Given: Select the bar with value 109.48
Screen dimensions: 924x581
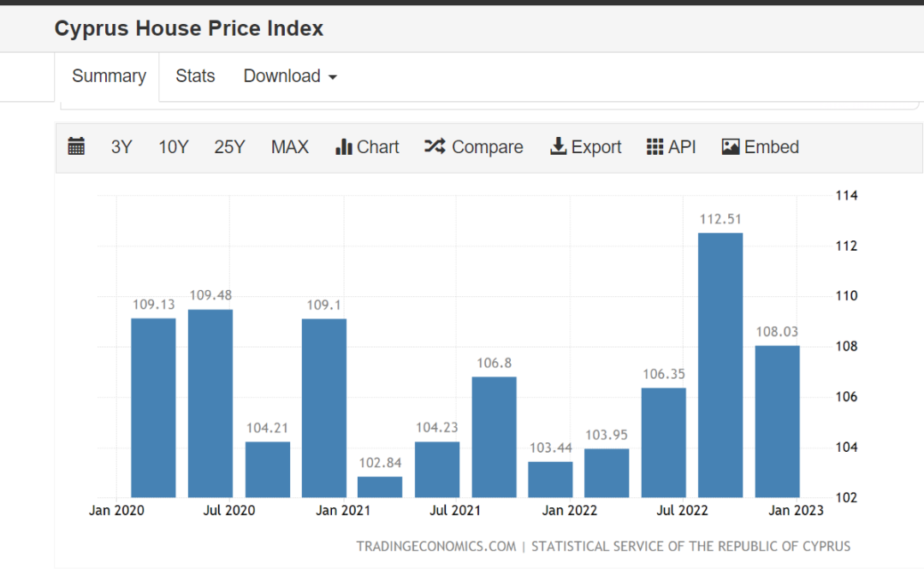Looking at the screenshot, I should 210,403.
